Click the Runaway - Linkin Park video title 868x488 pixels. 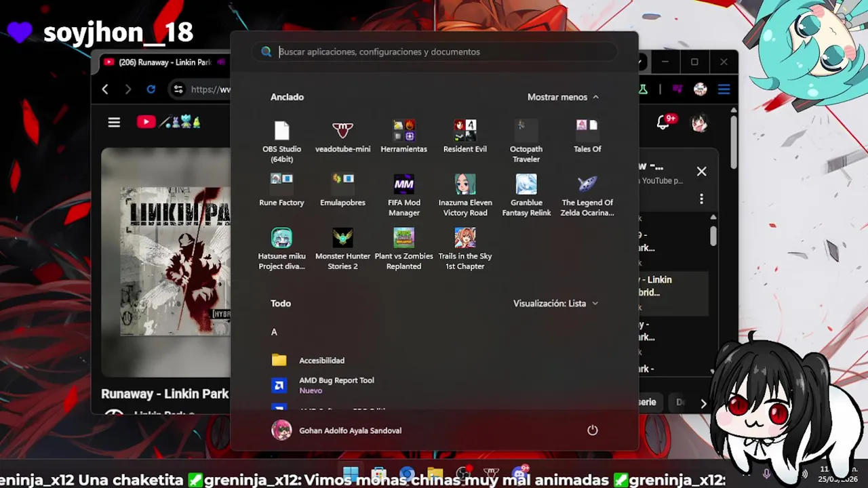pyautogui.click(x=165, y=394)
